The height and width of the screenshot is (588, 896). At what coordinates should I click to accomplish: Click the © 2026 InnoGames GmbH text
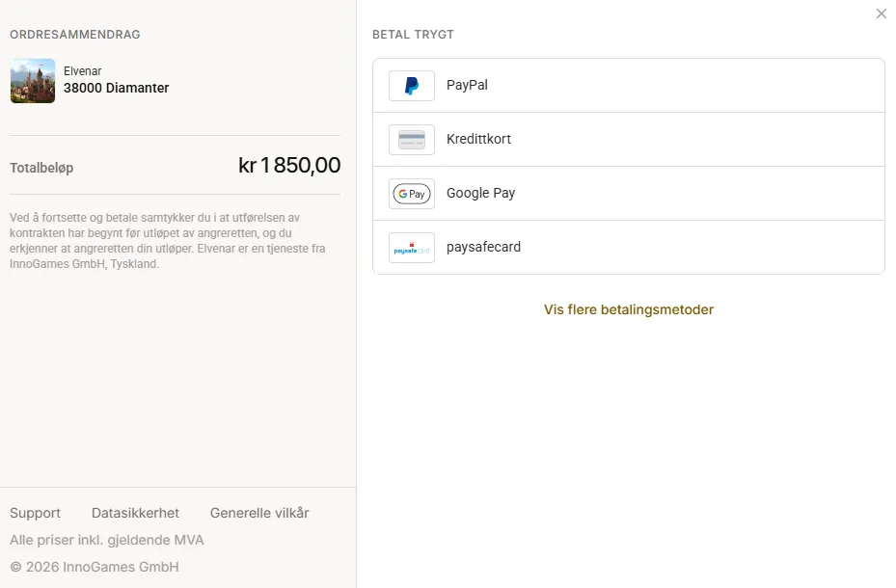click(x=95, y=567)
